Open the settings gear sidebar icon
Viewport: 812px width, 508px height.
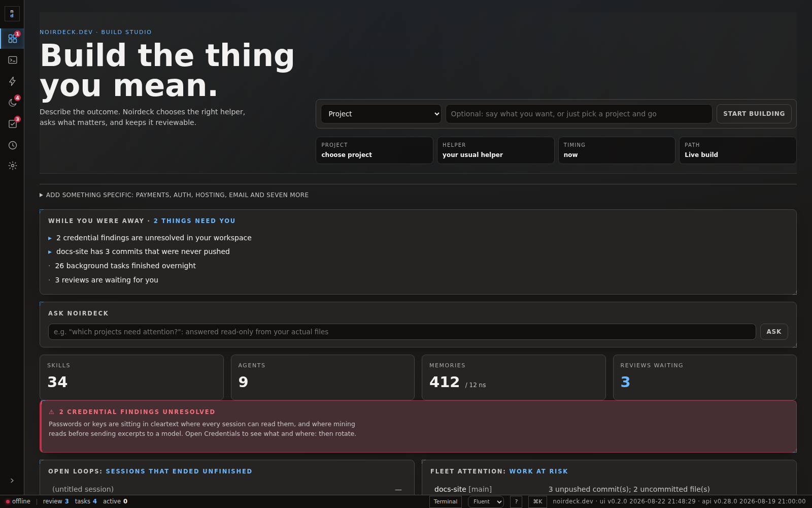coord(12,166)
